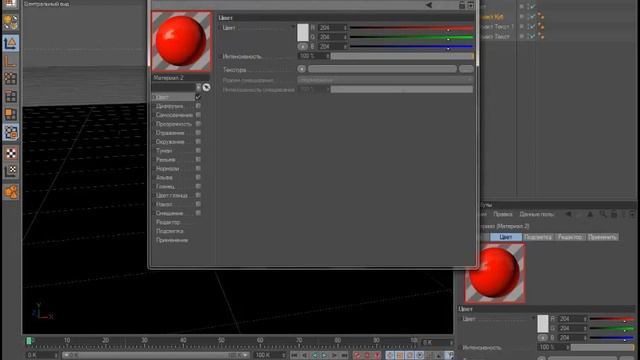Click the Make Editable icon atop left toolbar
The height and width of the screenshot is (360, 640).
click(x=10, y=22)
